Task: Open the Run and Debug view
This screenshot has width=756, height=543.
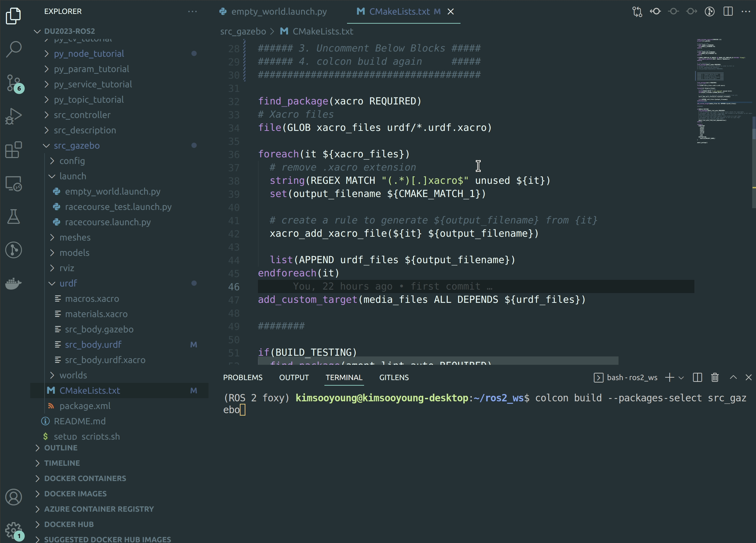Action: click(x=14, y=116)
